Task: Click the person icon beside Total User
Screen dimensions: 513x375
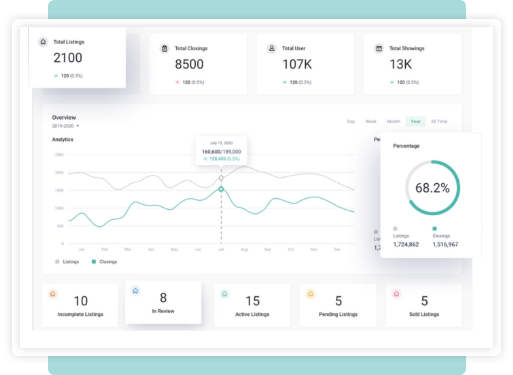Action: click(x=272, y=48)
